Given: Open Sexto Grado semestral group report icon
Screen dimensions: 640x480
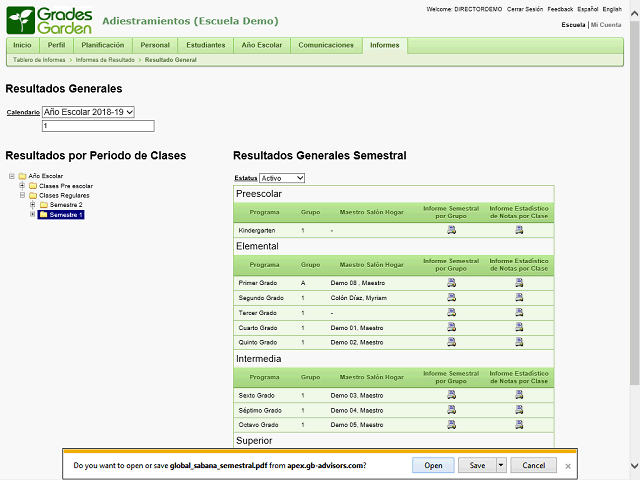Looking at the screenshot, I should pyautogui.click(x=451, y=395).
